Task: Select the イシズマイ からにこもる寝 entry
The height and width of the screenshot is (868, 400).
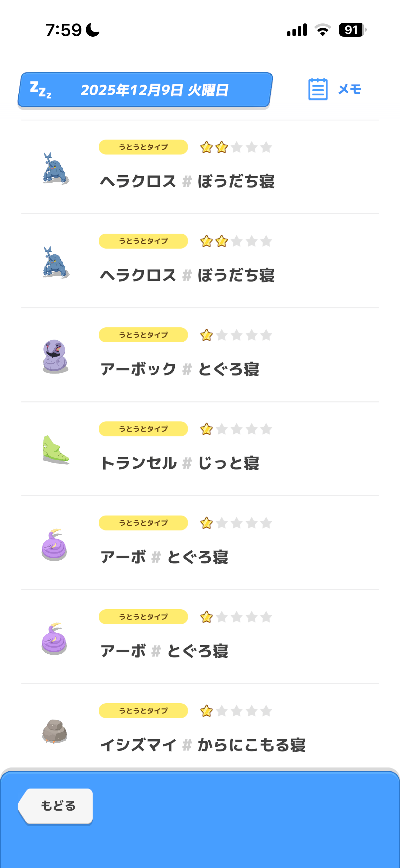Action: pyautogui.click(x=203, y=745)
